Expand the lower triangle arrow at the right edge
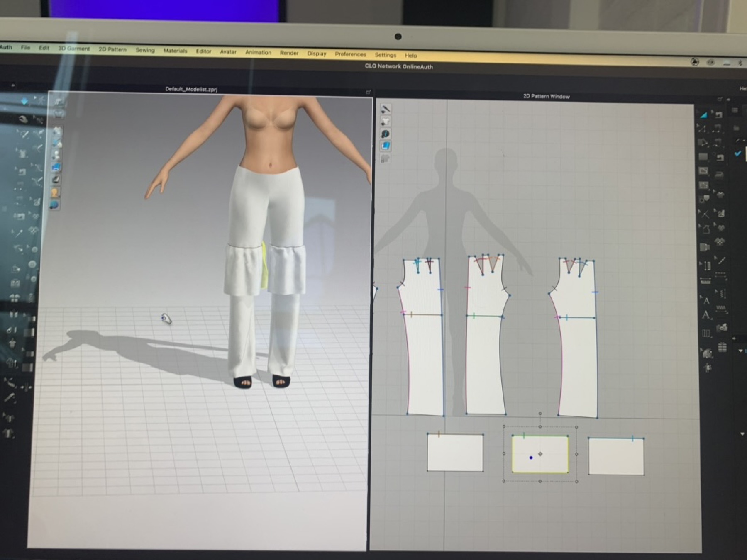This screenshot has height=560, width=747. [x=742, y=434]
